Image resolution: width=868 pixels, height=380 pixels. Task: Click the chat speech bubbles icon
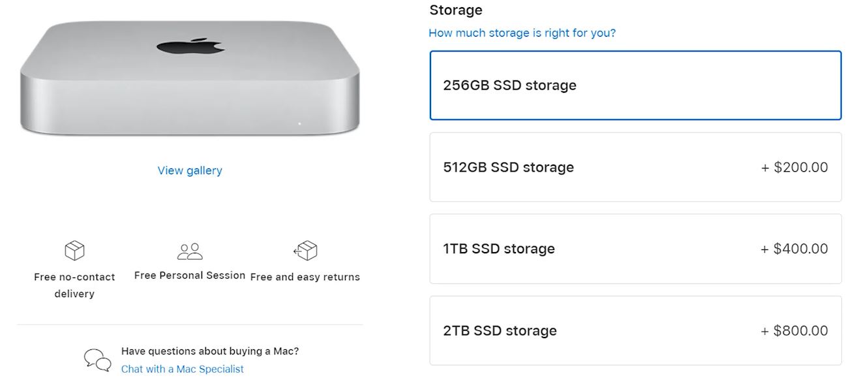(x=97, y=359)
